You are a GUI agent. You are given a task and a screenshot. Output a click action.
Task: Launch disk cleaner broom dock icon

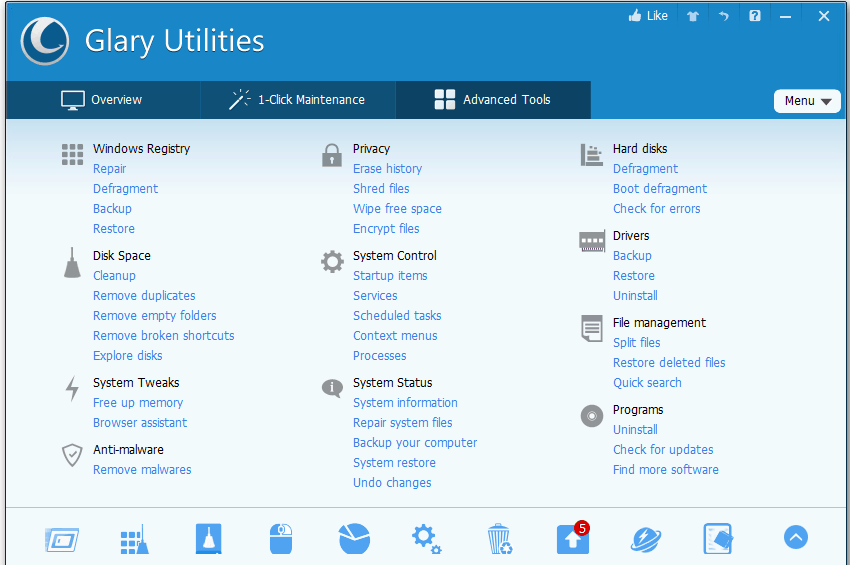coord(209,538)
